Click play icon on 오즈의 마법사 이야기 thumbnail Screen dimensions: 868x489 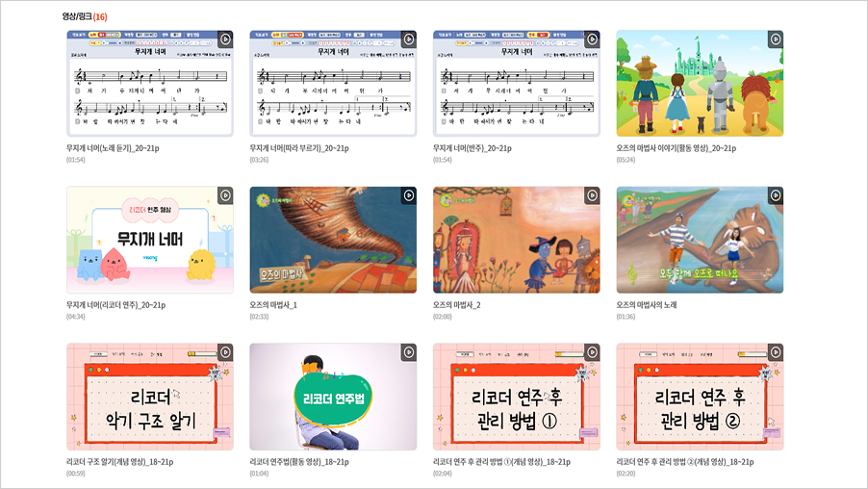click(x=776, y=39)
